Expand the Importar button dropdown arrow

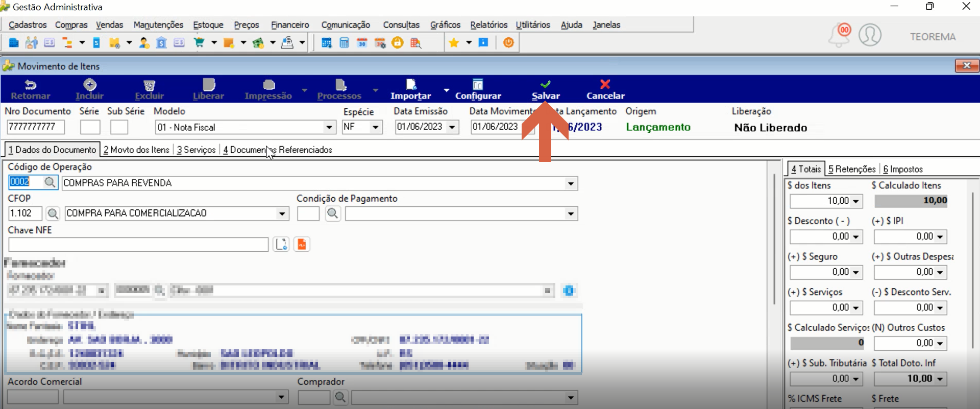click(x=446, y=90)
